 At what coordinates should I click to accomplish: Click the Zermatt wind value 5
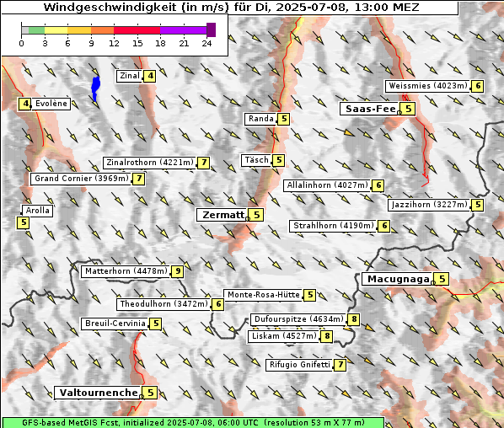point(256,215)
